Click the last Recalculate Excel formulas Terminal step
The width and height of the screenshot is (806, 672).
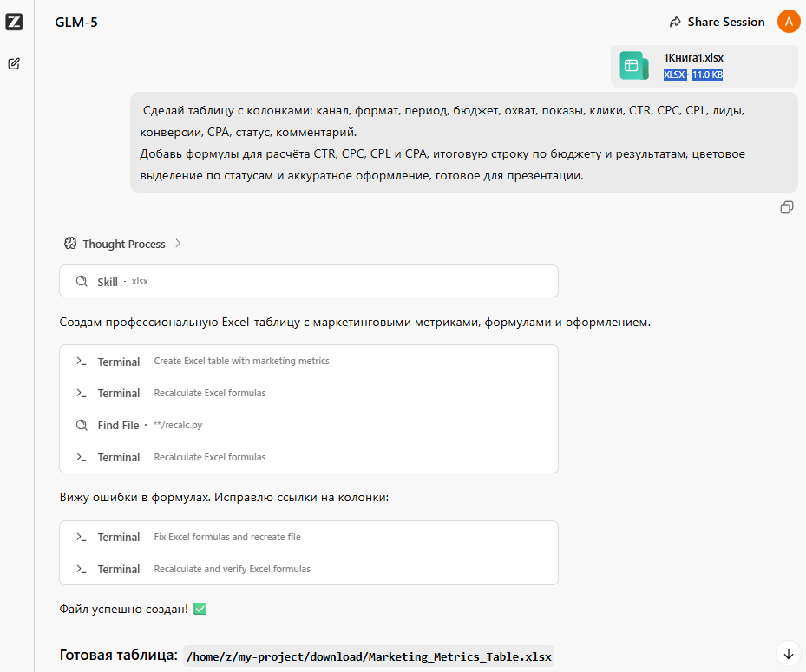308,457
